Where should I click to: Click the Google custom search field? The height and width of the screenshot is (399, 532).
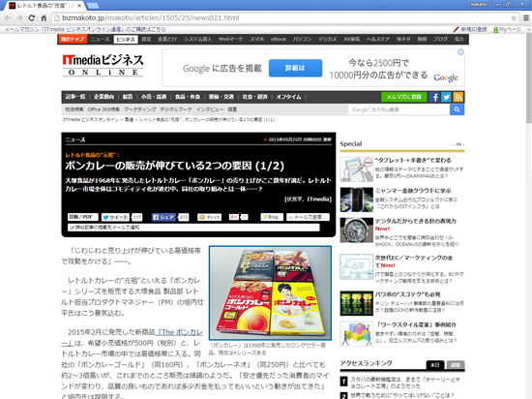pyautogui.click(x=399, y=109)
